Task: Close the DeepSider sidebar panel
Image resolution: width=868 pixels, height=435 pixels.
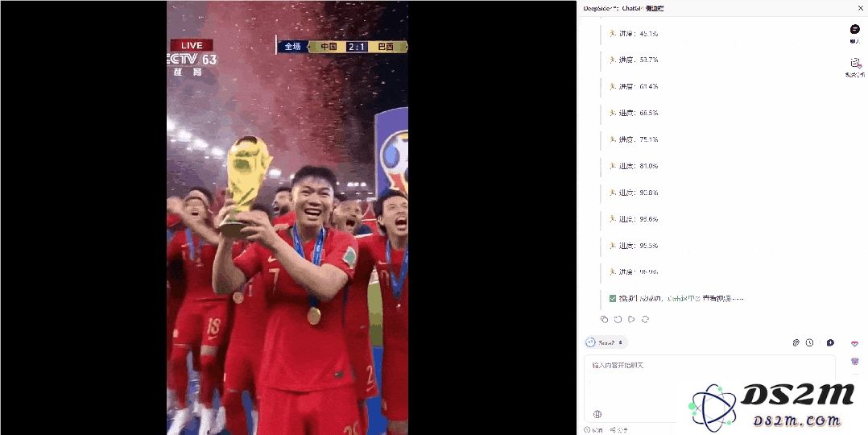Action: pos(860,8)
